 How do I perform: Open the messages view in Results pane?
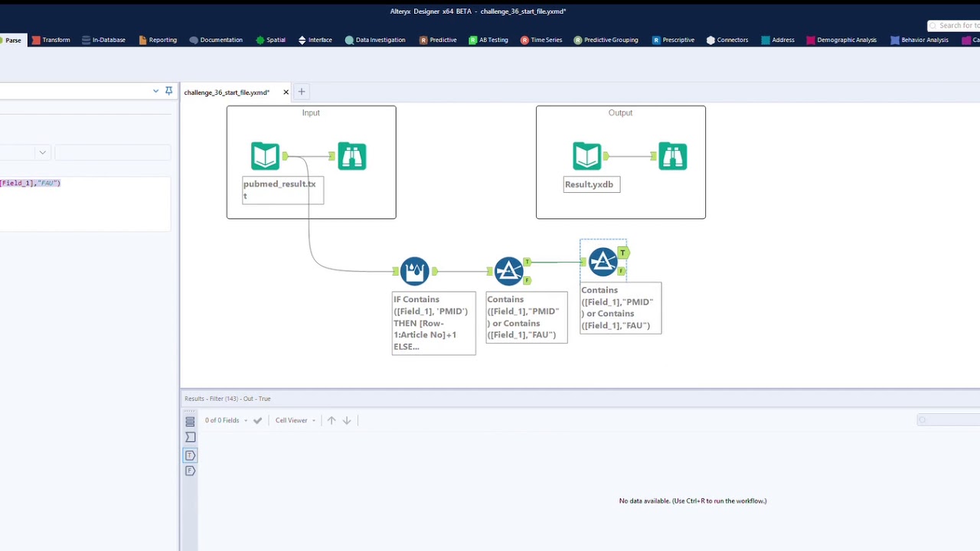(190, 437)
